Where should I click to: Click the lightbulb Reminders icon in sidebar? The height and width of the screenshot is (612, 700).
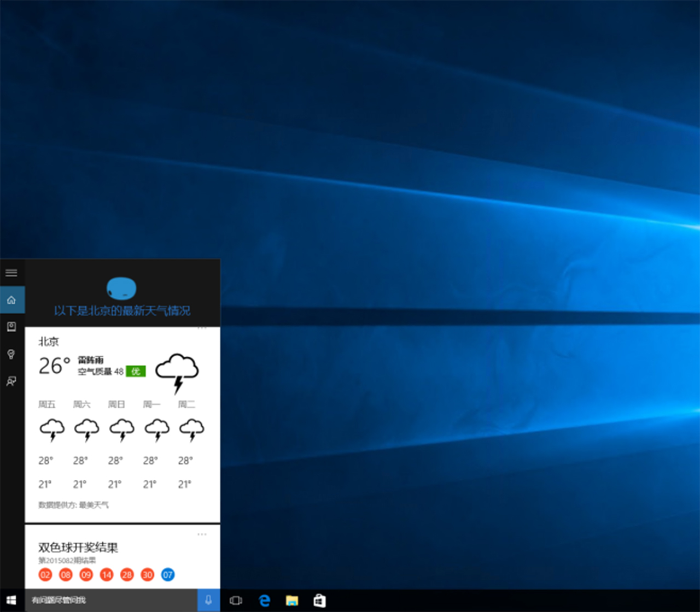11,354
